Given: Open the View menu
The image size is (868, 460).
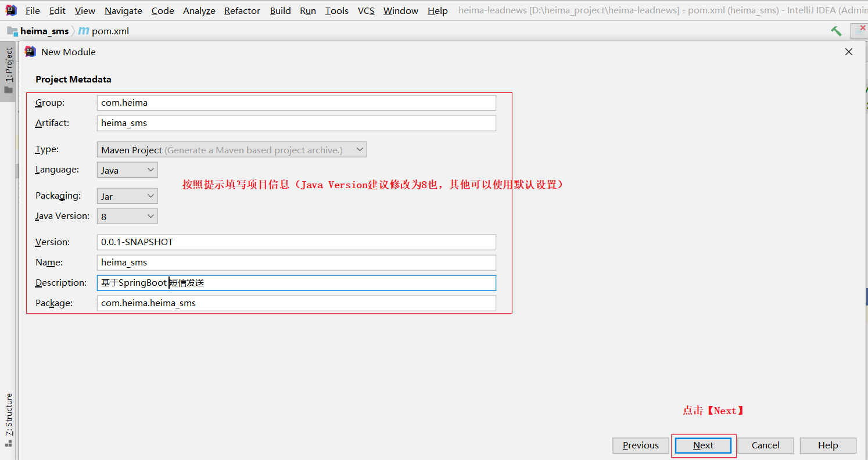Looking at the screenshot, I should (x=85, y=10).
